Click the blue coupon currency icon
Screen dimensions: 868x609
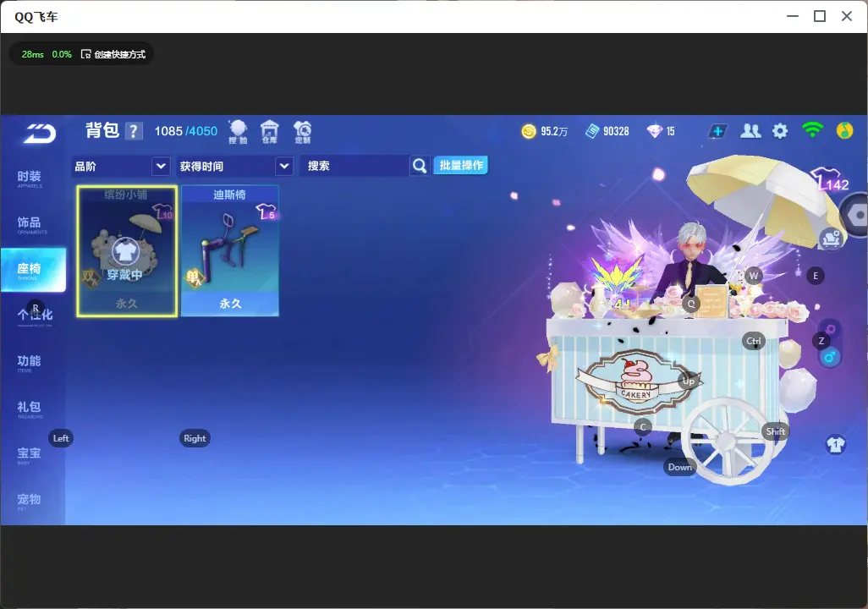(591, 131)
